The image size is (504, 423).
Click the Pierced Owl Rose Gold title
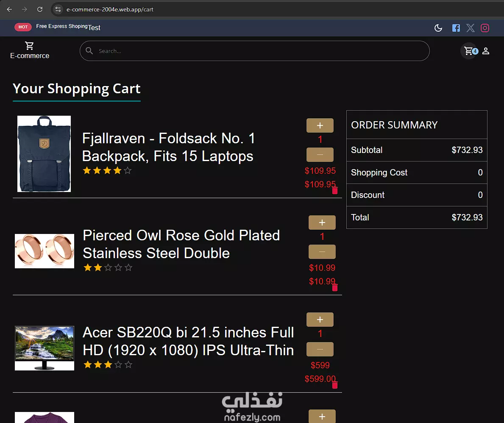pyautogui.click(x=181, y=244)
